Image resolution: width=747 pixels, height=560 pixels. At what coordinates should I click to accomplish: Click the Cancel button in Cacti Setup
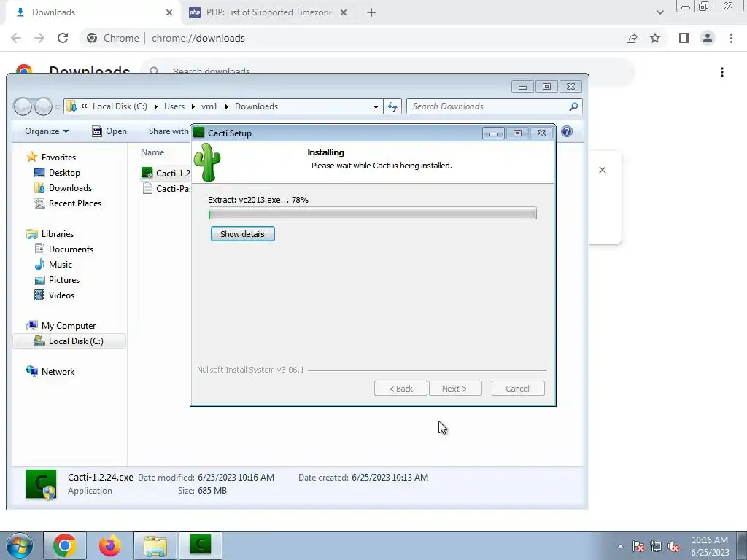click(518, 389)
